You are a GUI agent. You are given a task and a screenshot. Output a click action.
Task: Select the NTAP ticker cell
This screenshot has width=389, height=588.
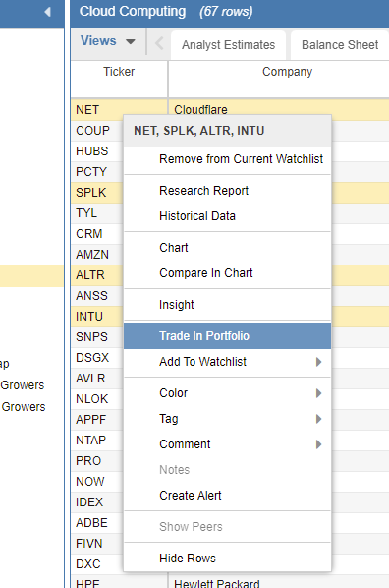(x=97, y=440)
